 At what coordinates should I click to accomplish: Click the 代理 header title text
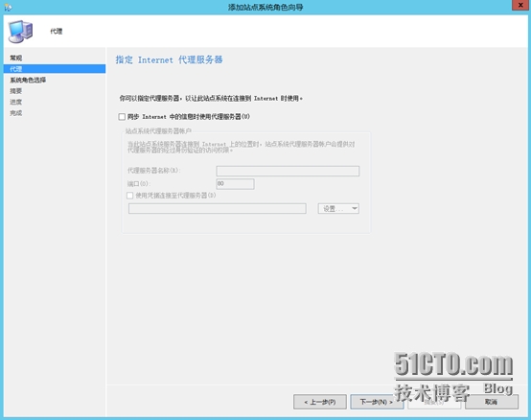click(57, 31)
